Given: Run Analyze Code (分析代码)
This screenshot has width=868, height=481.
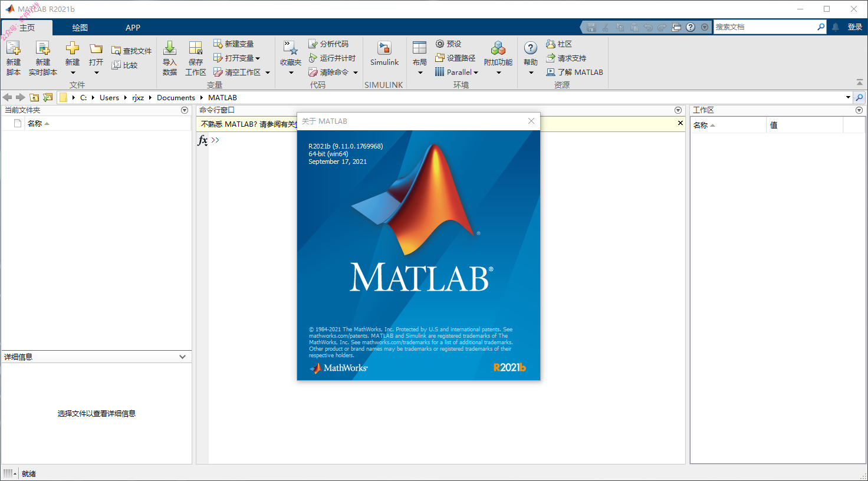Looking at the screenshot, I should tap(328, 44).
